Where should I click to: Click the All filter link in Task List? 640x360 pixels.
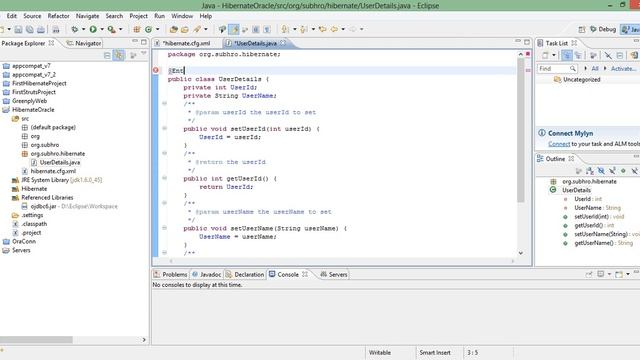click(595, 69)
